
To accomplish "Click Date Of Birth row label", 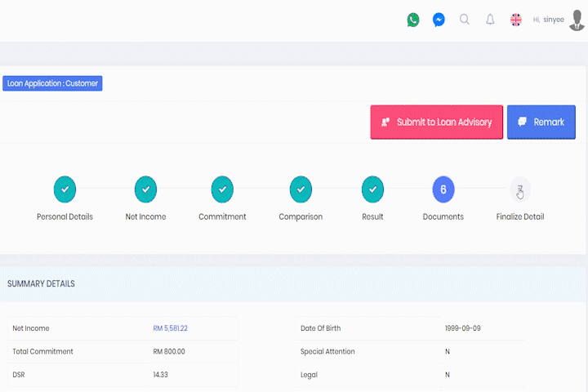I will [321, 328].
